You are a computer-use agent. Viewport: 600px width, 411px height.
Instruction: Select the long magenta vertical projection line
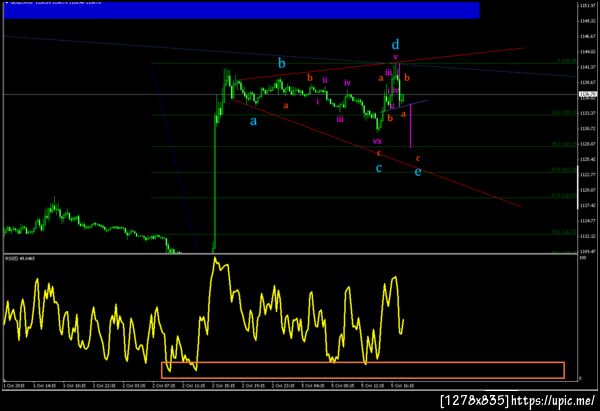pos(411,126)
